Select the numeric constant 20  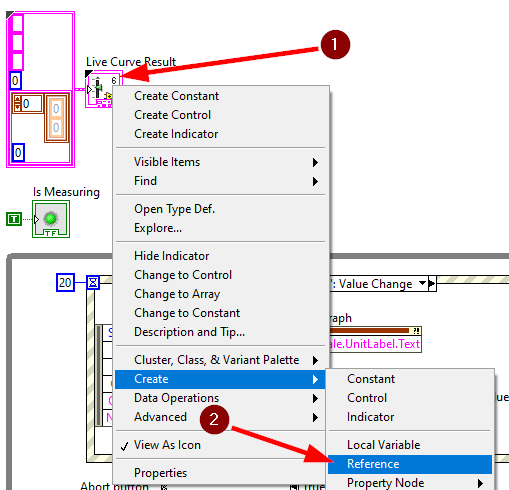65,283
